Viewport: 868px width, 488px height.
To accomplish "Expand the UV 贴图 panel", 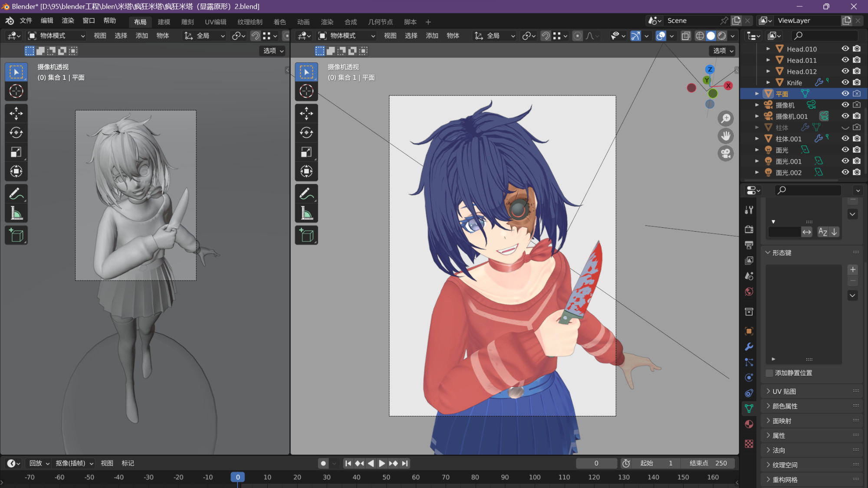I will (x=784, y=391).
